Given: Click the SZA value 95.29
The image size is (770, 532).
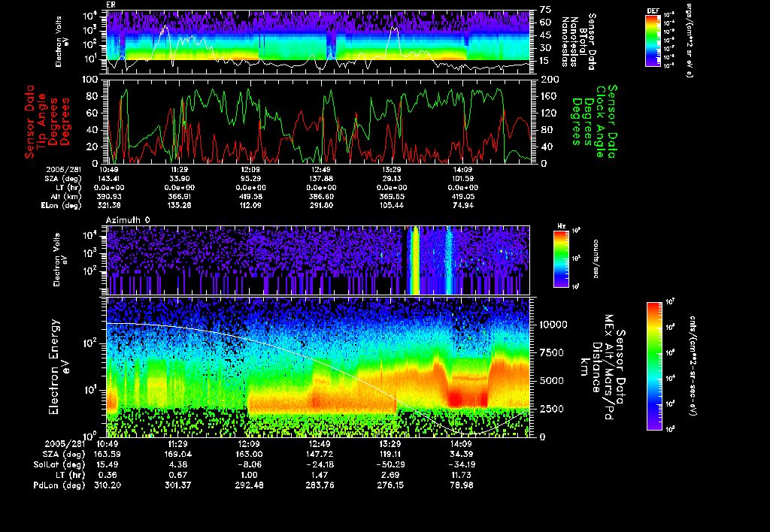Looking at the screenshot, I should coord(250,179).
